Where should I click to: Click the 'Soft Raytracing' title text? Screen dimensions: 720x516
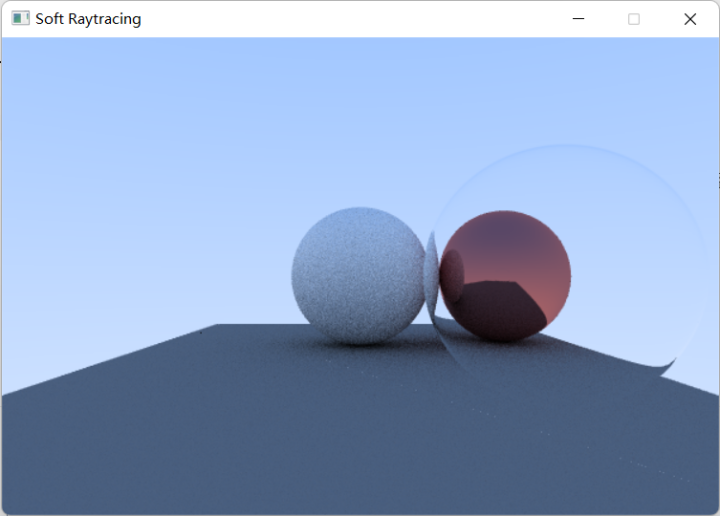click(88, 19)
